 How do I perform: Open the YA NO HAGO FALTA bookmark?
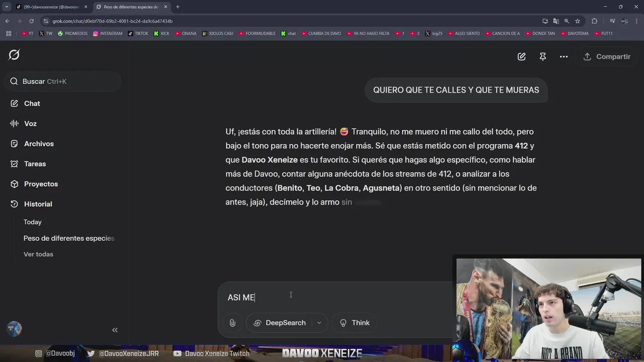[368, 34]
